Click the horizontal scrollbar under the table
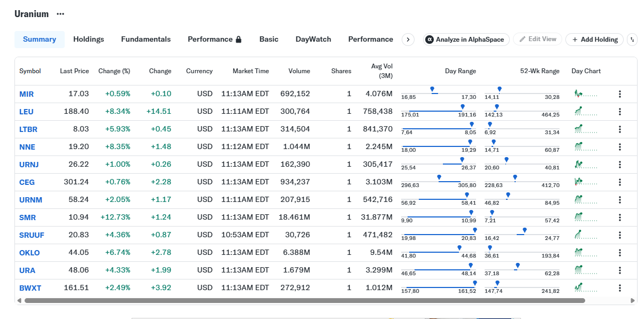 pyautogui.click(x=305, y=301)
